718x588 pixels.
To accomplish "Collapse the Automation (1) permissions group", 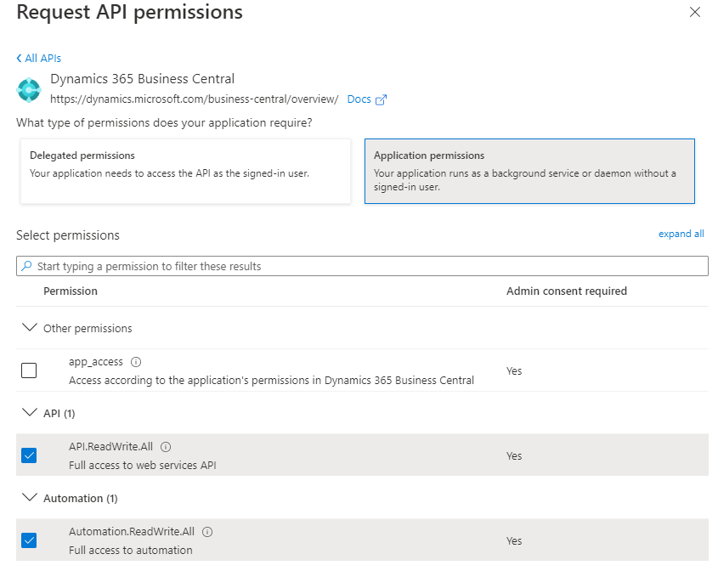I will point(30,498).
